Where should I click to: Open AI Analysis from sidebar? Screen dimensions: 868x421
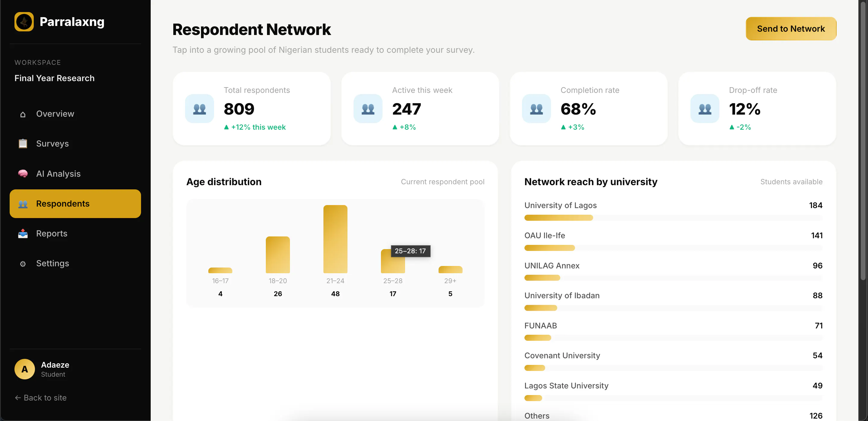point(75,174)
